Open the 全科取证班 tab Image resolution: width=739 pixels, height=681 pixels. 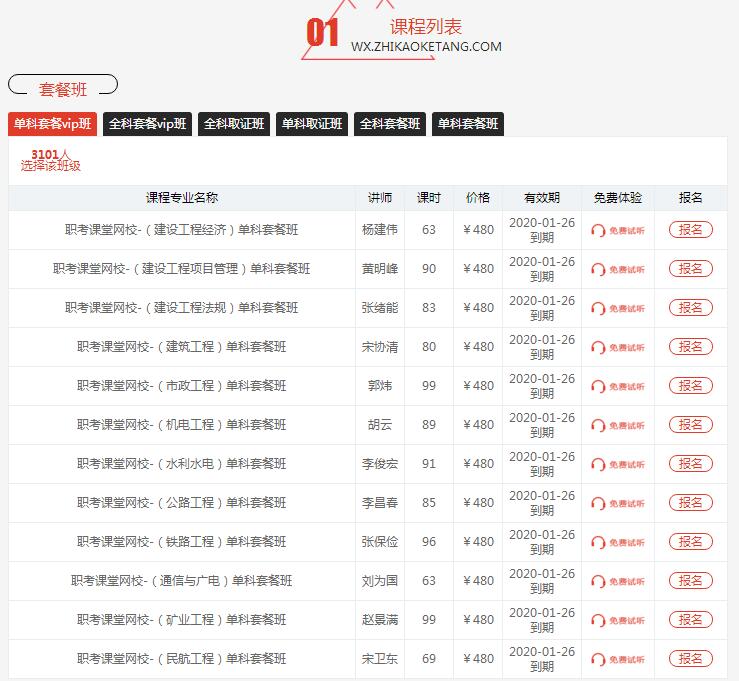click(234, 124)
